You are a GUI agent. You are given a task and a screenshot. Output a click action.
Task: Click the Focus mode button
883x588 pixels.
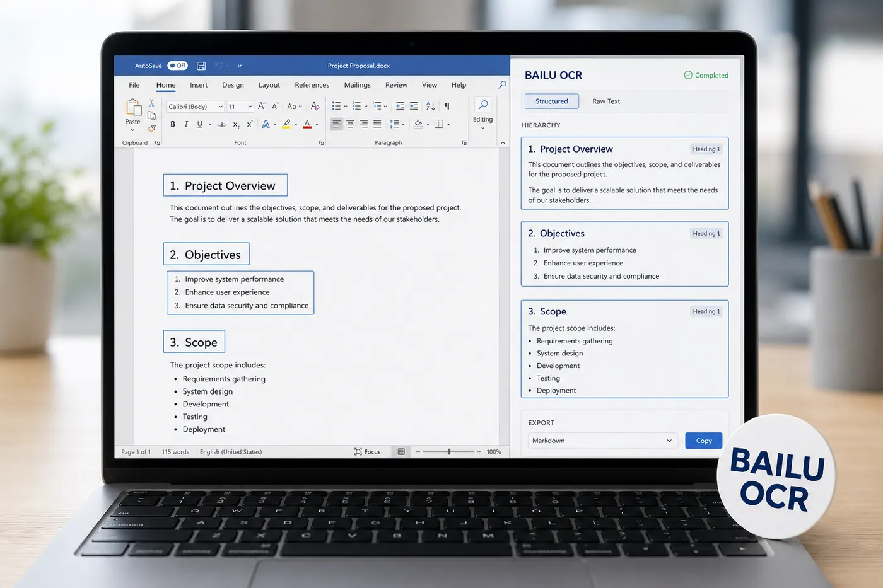(x=368, y=451)
